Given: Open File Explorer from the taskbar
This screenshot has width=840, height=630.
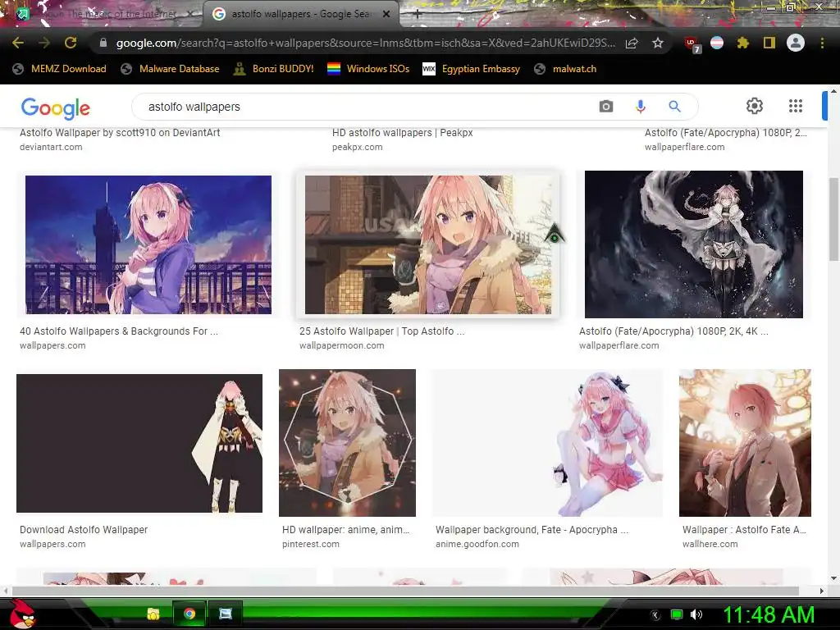Looking at the screenshot, I should (x=153, y=614).
